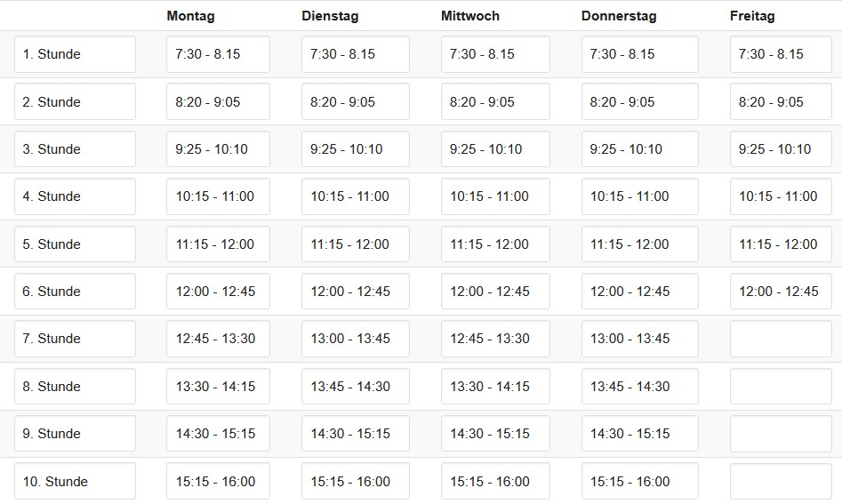The image size is (842, 504).
Task: Select Freitag 11:15 - 12:00 time field
Action: pyautogui.click(x=781, y=244)
